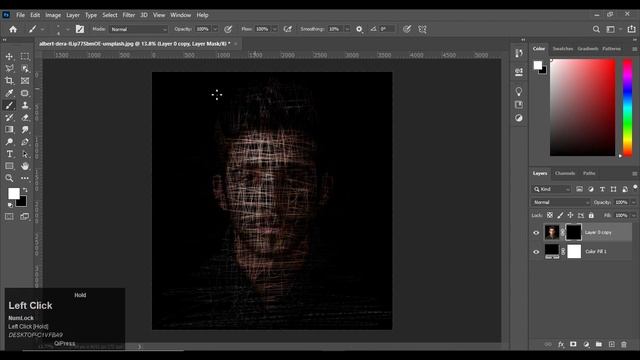Toggle pressure for opacity button
The width and height of the screenshot is (640, 360).
click(x=228, y=29)
